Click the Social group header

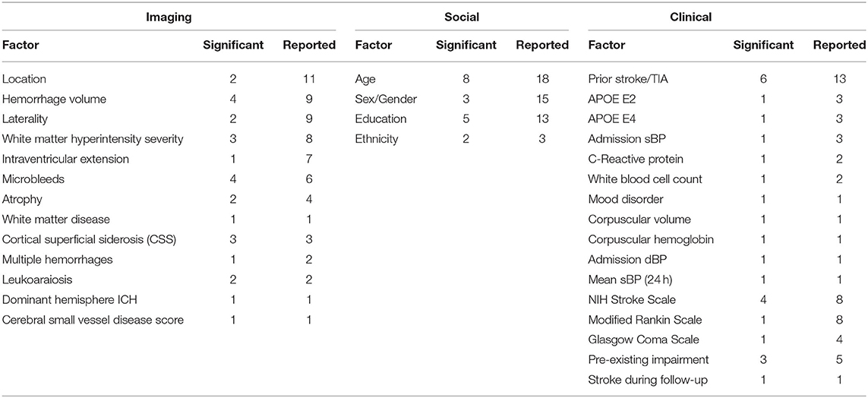[x=462, y=17]
